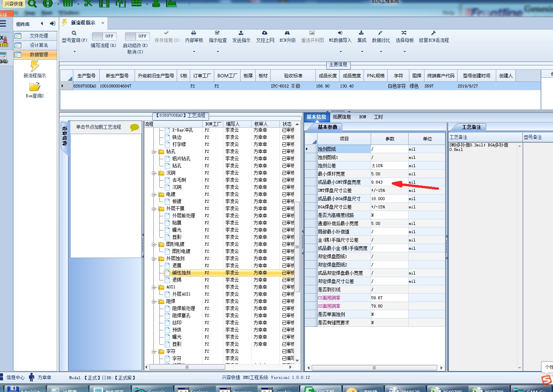The image size is (553, 392).
Task: Open the 数据管理 component group
Action: [x=35, y=54]
